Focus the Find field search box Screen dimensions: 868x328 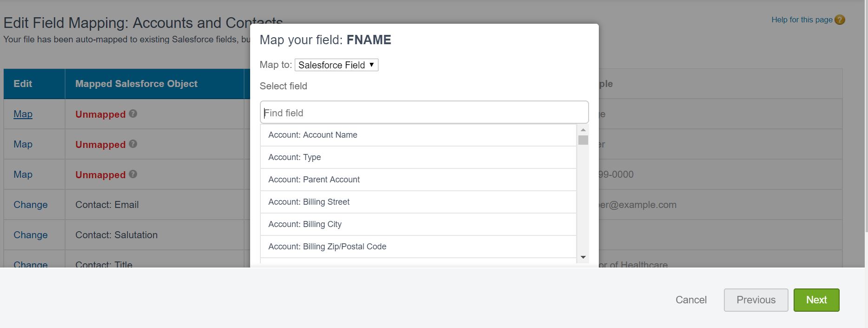pyautogui.click(x=424, y=113)
